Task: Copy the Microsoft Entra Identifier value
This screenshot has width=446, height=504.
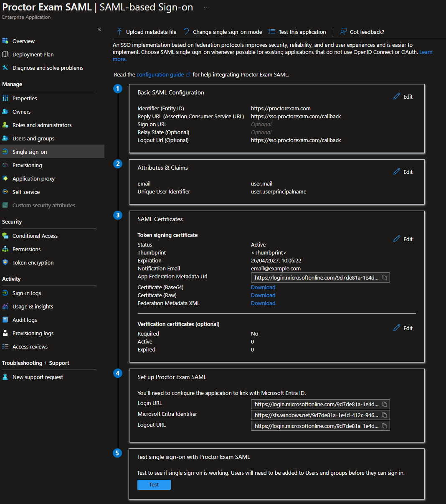Action: [x=385, y=415]
